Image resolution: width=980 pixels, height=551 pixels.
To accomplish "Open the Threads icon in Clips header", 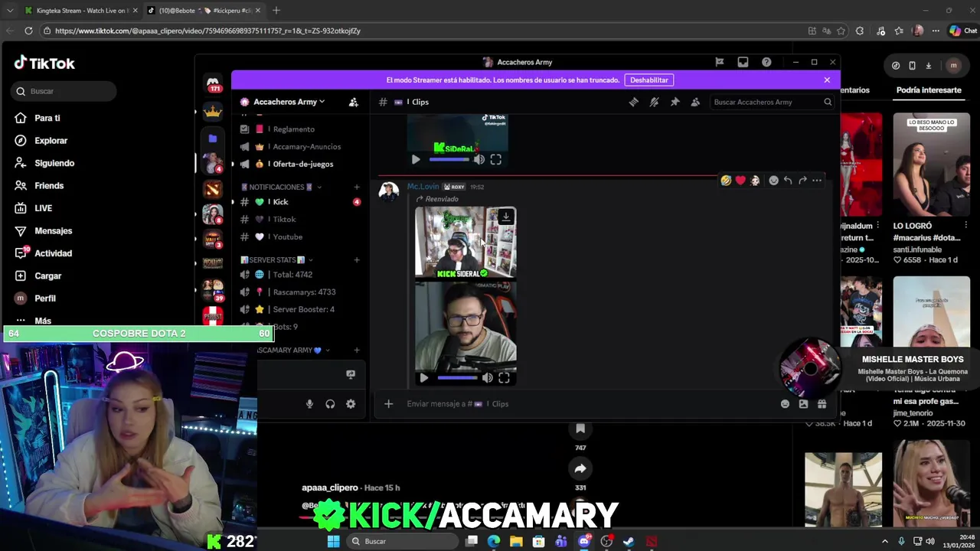I will click(x=633, y=102).
